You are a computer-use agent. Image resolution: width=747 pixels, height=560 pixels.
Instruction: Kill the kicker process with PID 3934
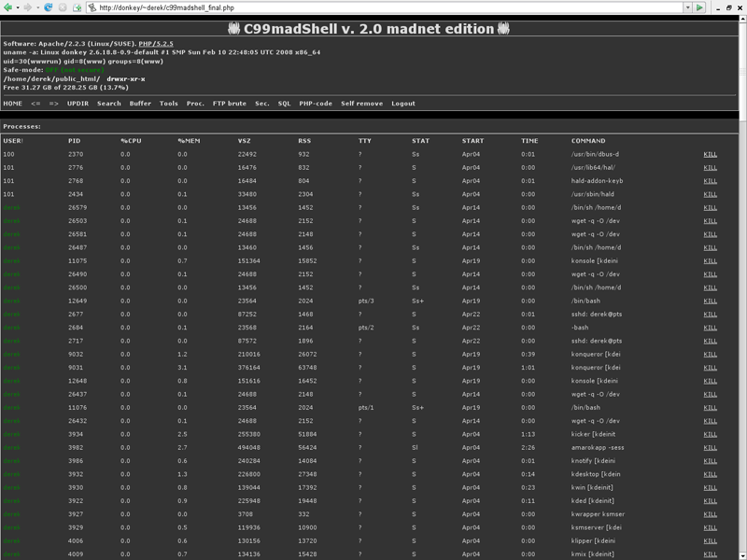click(x=711, y=434)
